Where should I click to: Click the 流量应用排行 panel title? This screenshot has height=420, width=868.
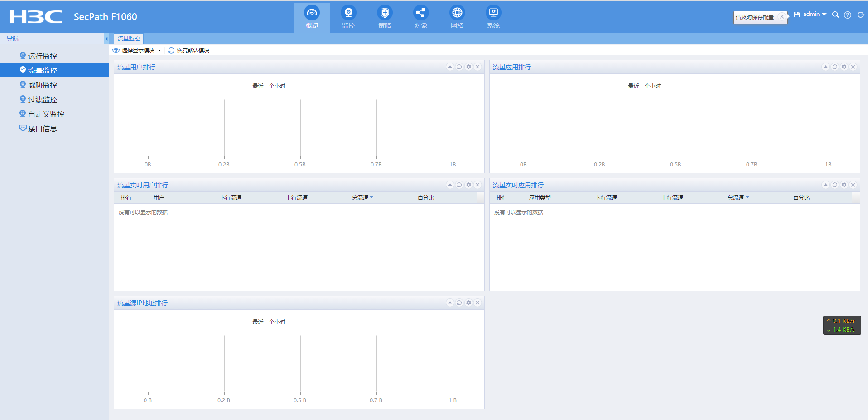(512, 67)
